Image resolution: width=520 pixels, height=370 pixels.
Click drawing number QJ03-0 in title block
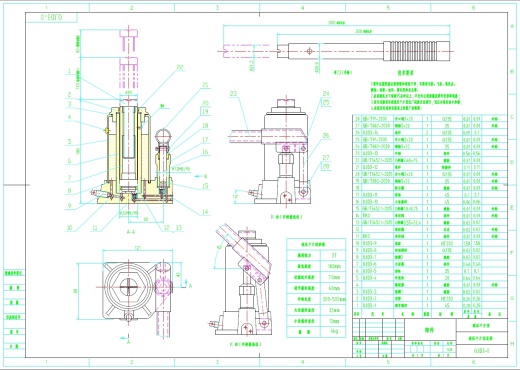482,350
